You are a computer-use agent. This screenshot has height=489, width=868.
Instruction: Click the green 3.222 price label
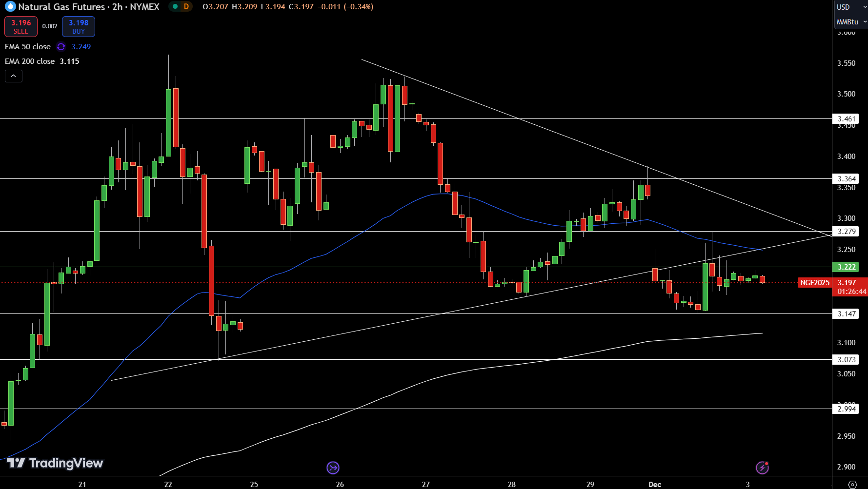pos(847,267)
